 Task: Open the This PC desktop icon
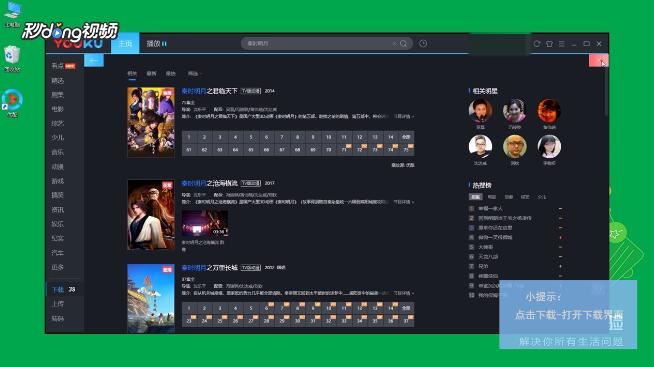[12, 14]
